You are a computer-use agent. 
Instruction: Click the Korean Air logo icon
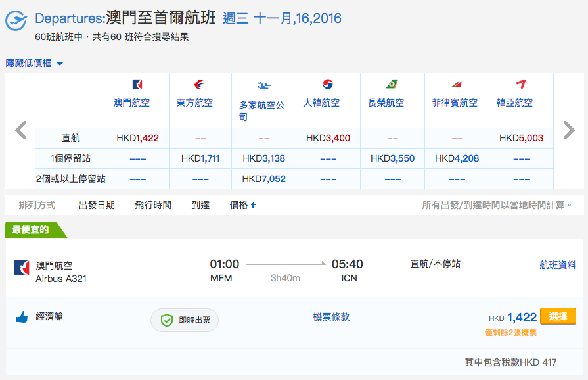328,84
